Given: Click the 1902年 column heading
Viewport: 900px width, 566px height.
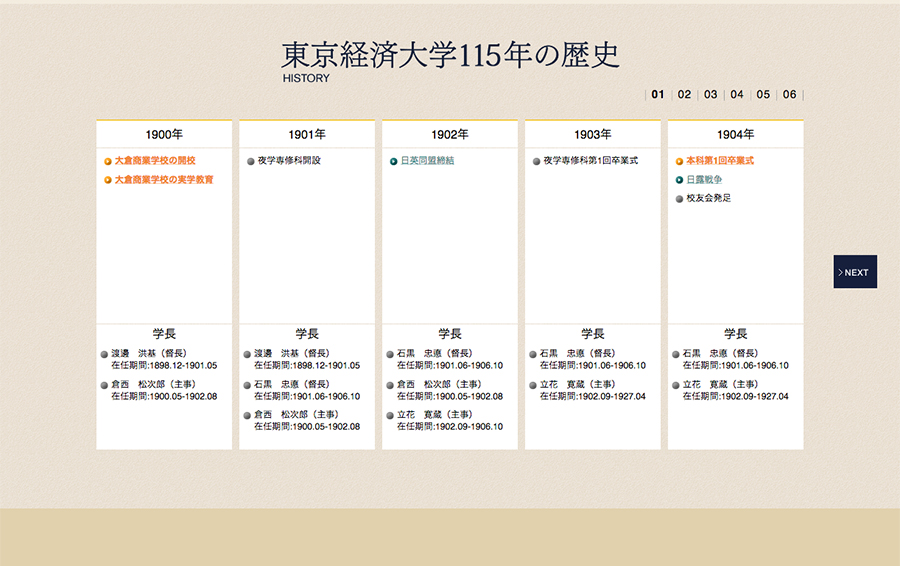Looking at the screenshot, I should click(x=450, y=134).
